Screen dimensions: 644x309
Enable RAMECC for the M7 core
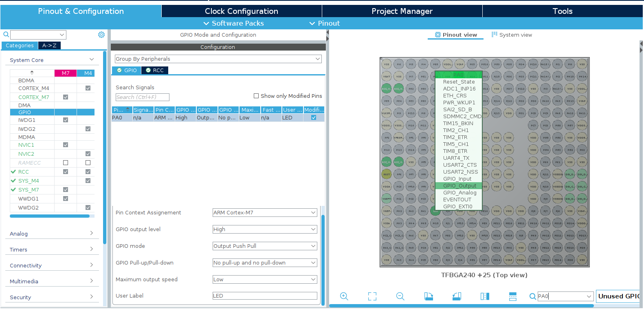[66, 163]
